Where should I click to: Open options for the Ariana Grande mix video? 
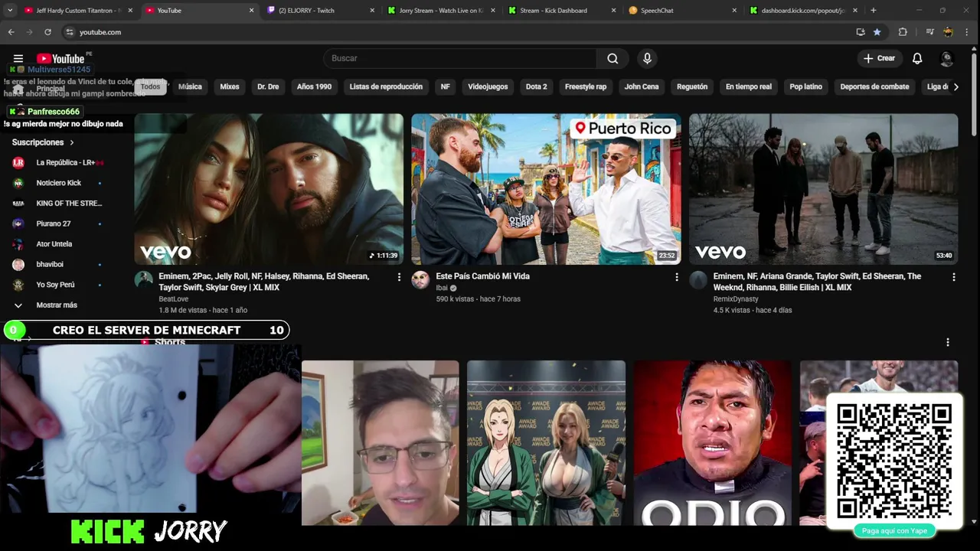[x=953, y=277]
